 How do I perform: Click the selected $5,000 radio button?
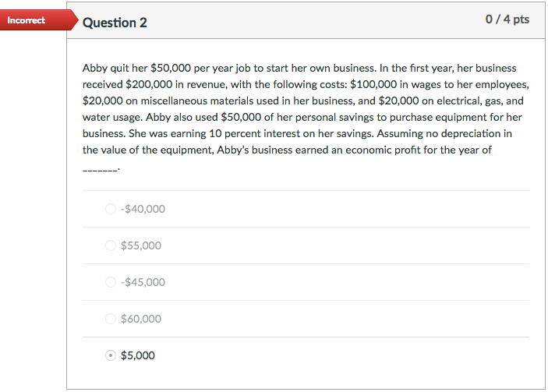pos(111,355)
